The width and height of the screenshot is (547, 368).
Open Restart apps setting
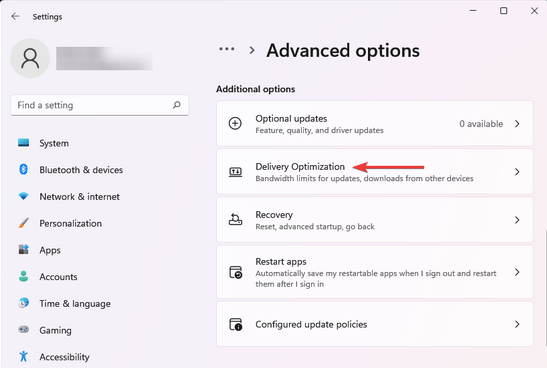tap(375, 272)
